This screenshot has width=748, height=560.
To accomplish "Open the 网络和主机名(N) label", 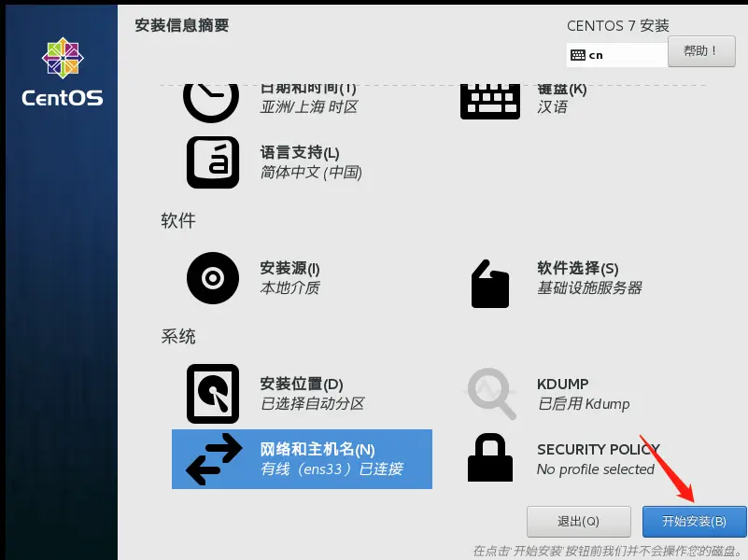I will point(318,449).
